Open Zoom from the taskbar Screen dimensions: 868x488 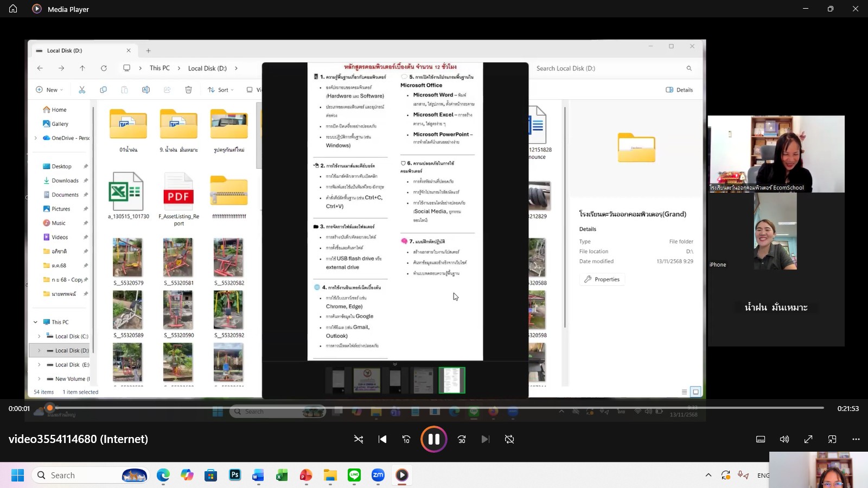[378, 475]
